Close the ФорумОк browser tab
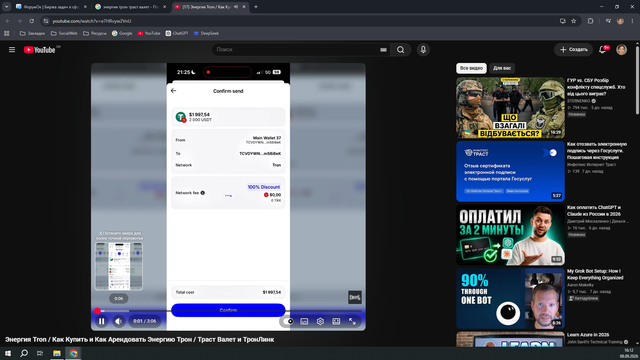The width and height of the screenshot is (640, 360). 85,7
